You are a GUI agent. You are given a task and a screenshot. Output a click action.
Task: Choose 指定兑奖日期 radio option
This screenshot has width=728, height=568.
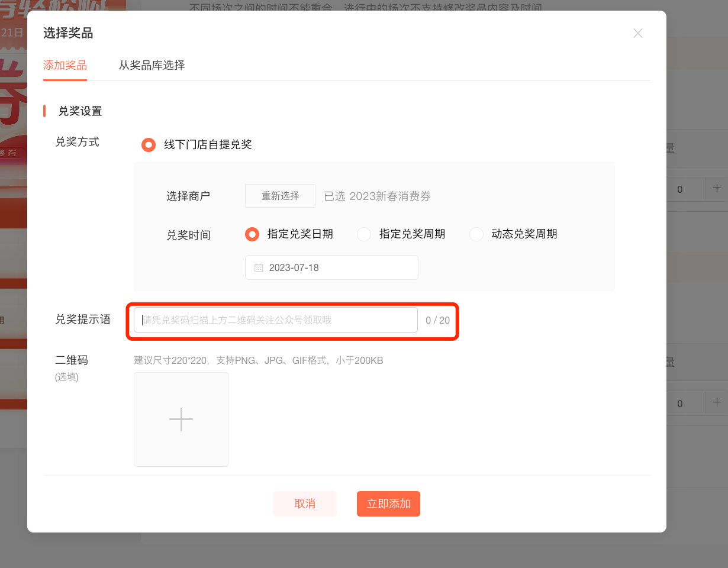tap(252, 234)
